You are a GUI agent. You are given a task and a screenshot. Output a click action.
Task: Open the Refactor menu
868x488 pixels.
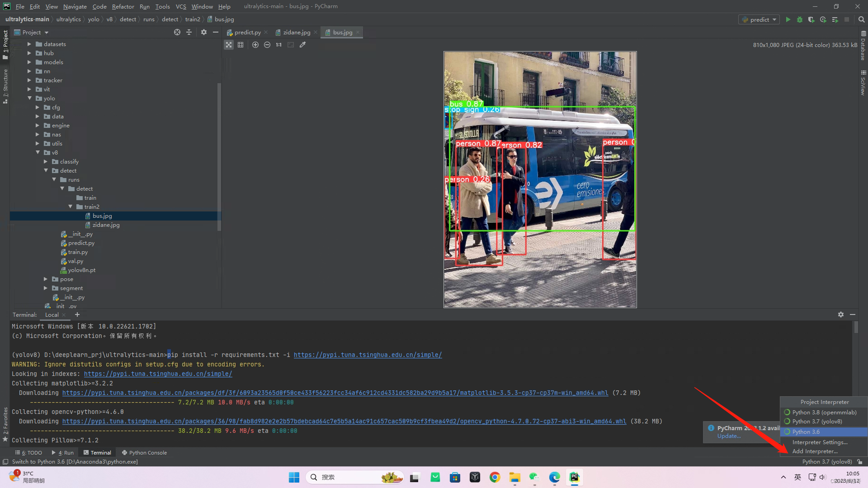coord(123,6)
